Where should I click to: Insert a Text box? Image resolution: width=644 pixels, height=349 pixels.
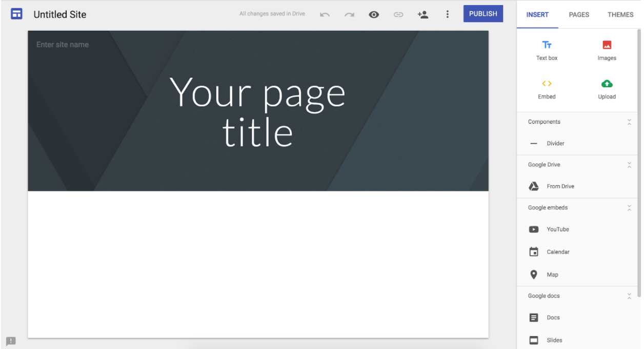pyautogui.click(x=547, y=50)
